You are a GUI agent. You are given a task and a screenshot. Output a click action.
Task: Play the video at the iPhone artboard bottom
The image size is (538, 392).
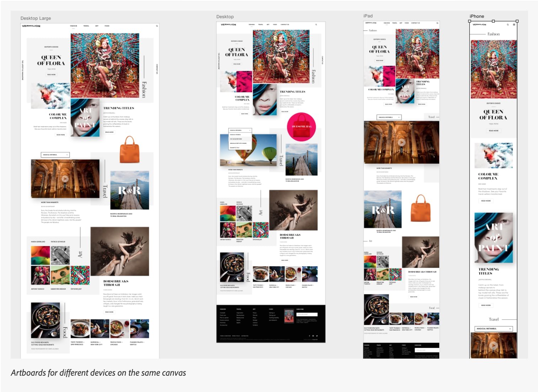(x=494, y=345)
